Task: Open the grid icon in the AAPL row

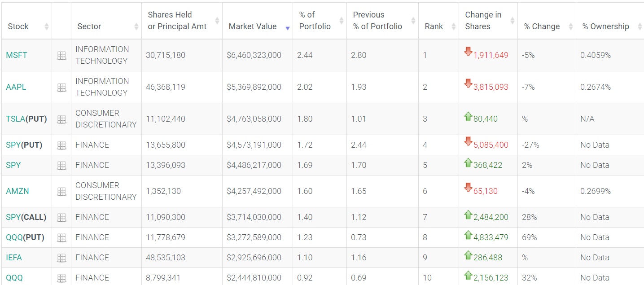Action: (x=61, y=88)
